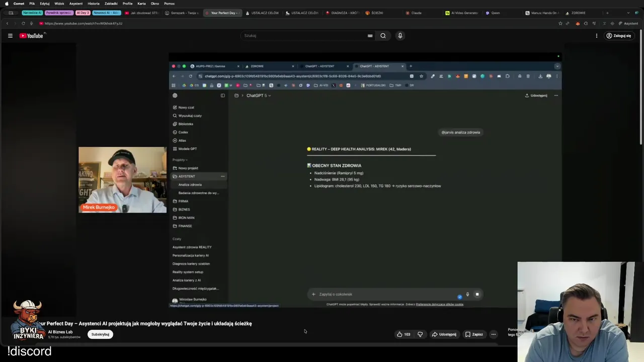Screen dimensions: 644x362
Task: Open more actions ellipsis under video
Action: tap(494, 334)
